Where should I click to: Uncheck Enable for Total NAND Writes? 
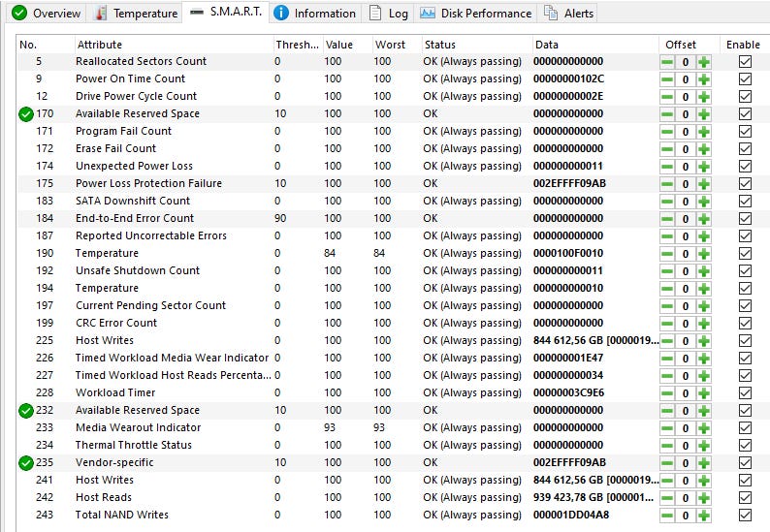745,515
